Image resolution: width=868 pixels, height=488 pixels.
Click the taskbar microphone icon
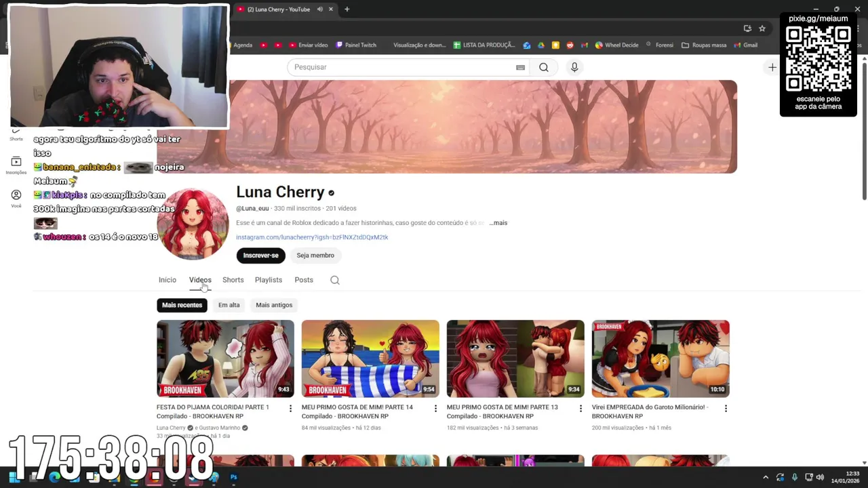[795, 477]
